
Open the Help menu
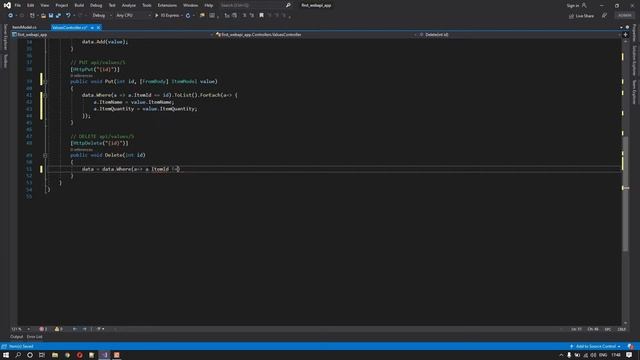coord(209,5)
